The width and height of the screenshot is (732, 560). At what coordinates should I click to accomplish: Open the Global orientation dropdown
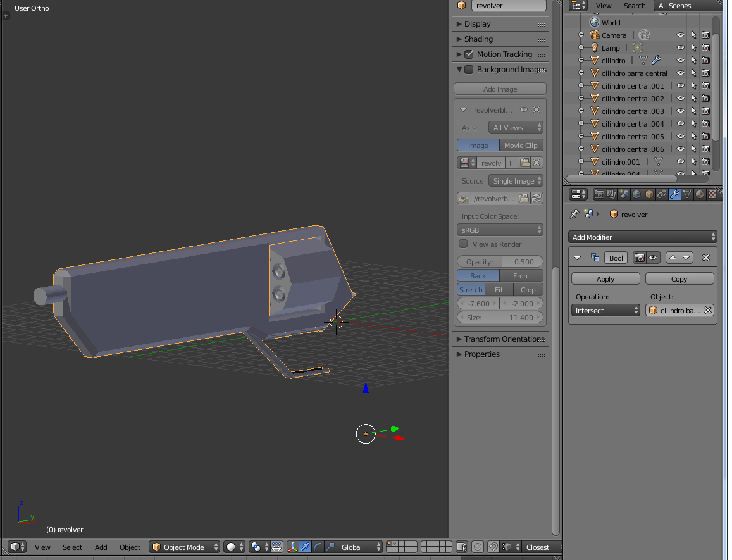point(359,547)
